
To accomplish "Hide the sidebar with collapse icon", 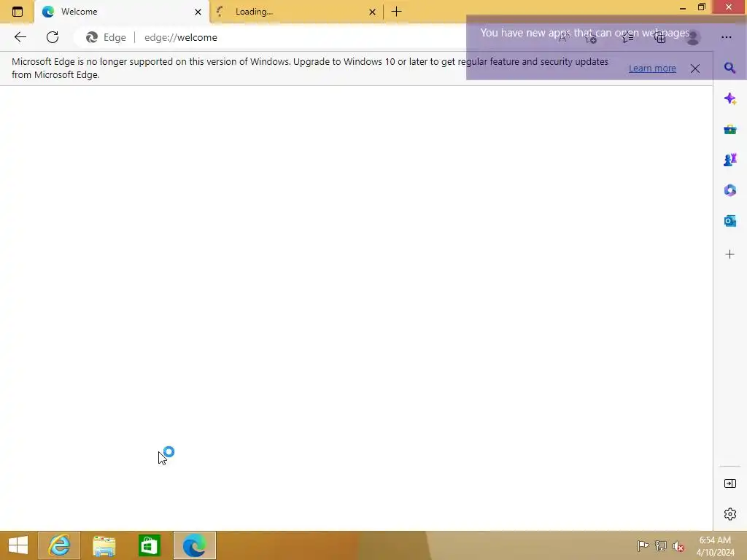I will pos(729,484).
